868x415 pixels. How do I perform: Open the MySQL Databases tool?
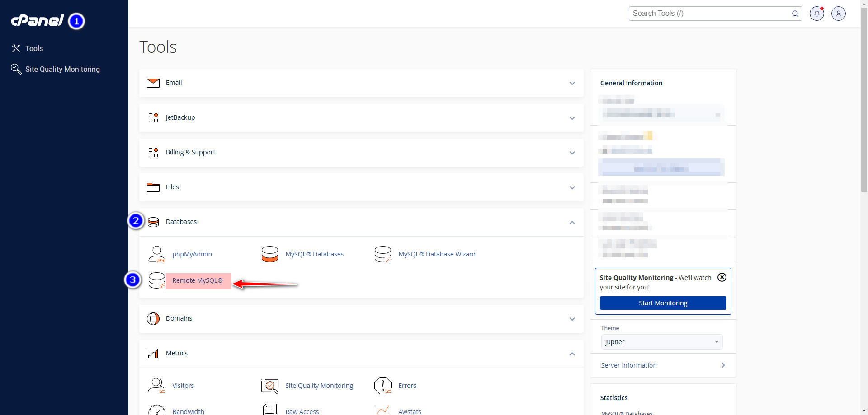coord(314,254)
